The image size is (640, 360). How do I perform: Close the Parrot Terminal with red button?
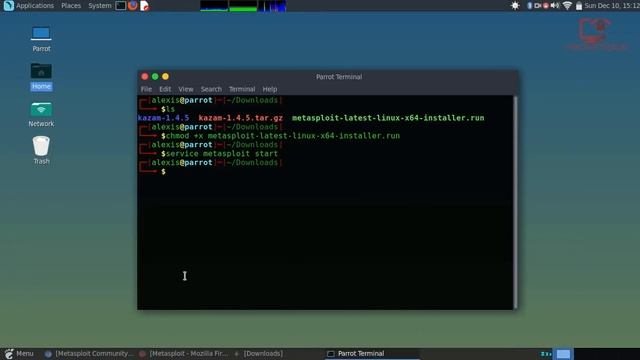click(144, 76)
